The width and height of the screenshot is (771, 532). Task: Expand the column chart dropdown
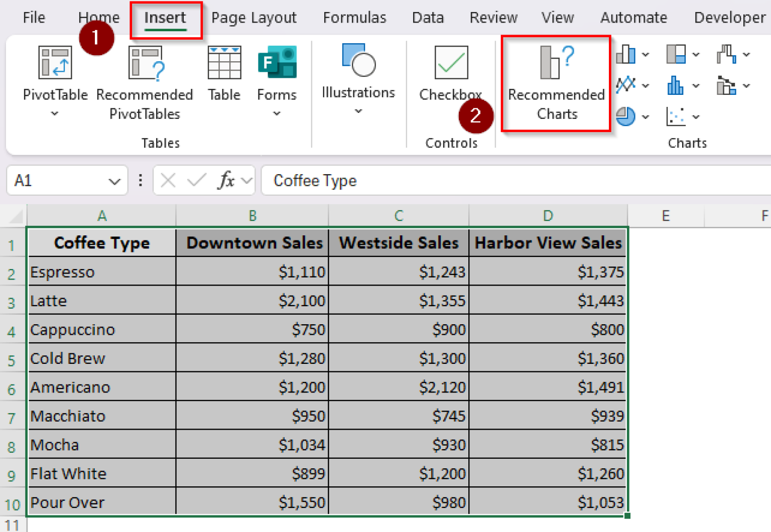coord(645,54)
